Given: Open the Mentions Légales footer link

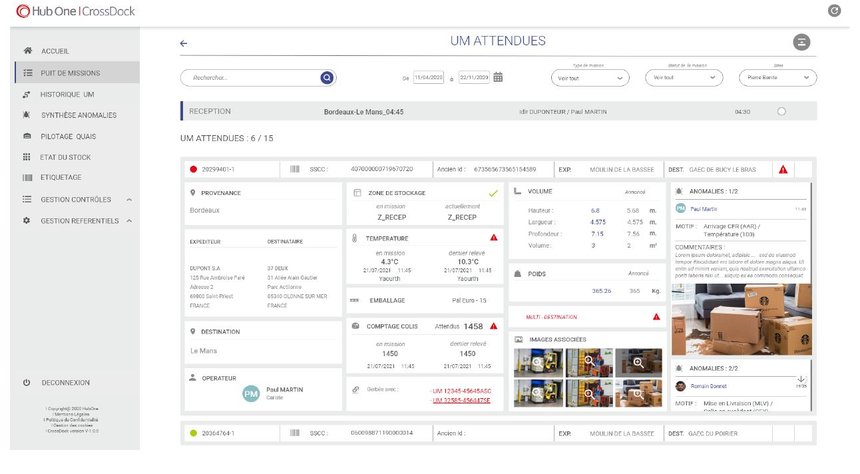Looking at the screenshot, I should click(x=72, y=414).
